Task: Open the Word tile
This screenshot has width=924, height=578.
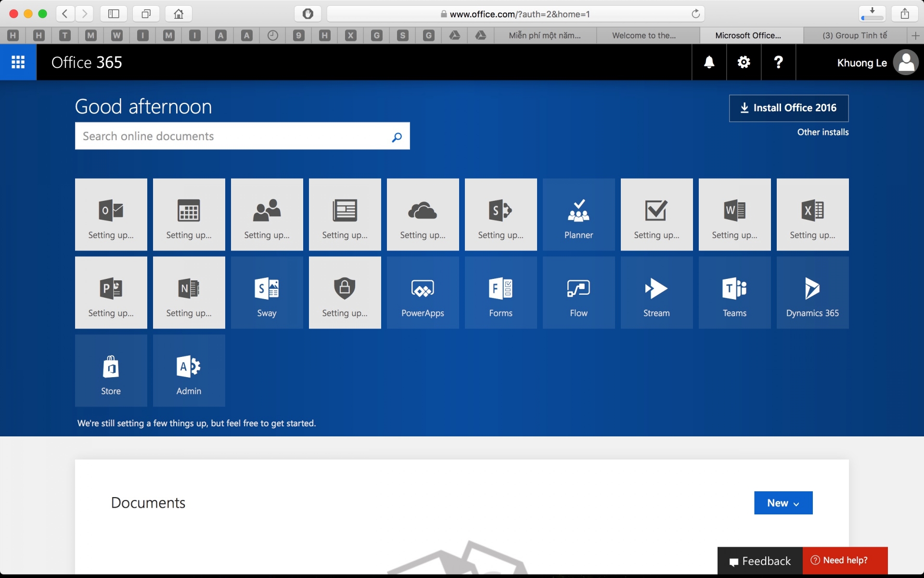Action: 735,214
